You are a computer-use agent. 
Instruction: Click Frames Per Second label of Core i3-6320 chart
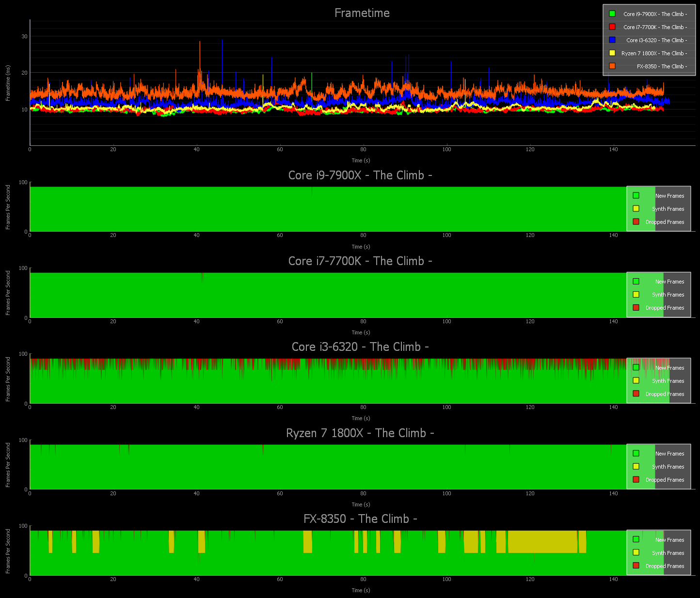click(x=8, y=379)
